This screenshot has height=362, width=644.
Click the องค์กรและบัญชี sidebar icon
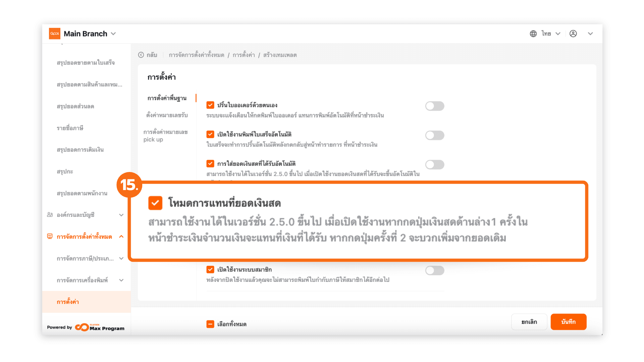50,215
